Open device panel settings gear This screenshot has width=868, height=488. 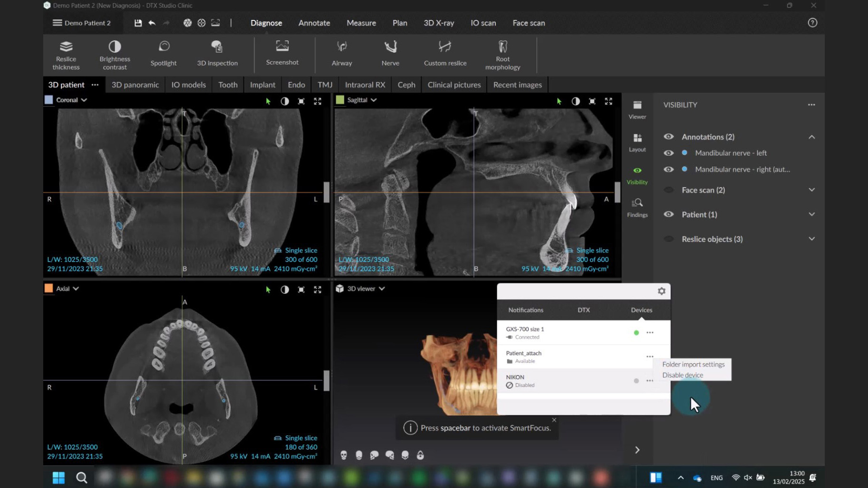click(x=661, y=291)
